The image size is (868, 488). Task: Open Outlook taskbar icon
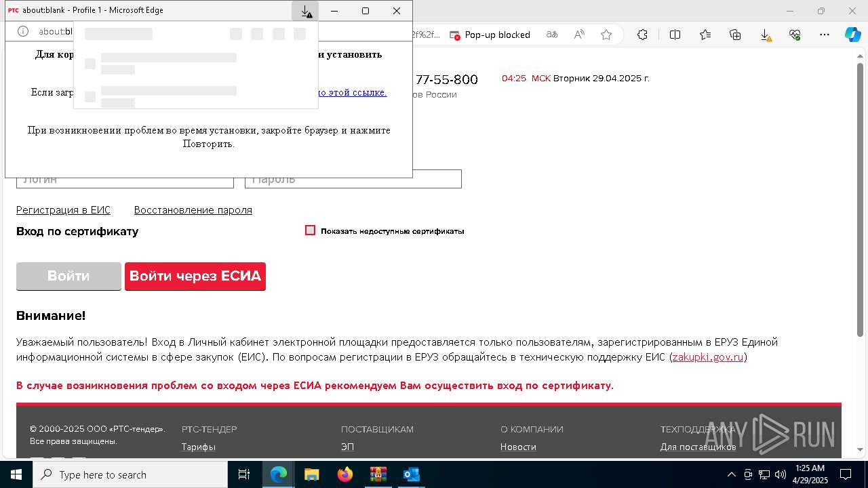(411, 474)
